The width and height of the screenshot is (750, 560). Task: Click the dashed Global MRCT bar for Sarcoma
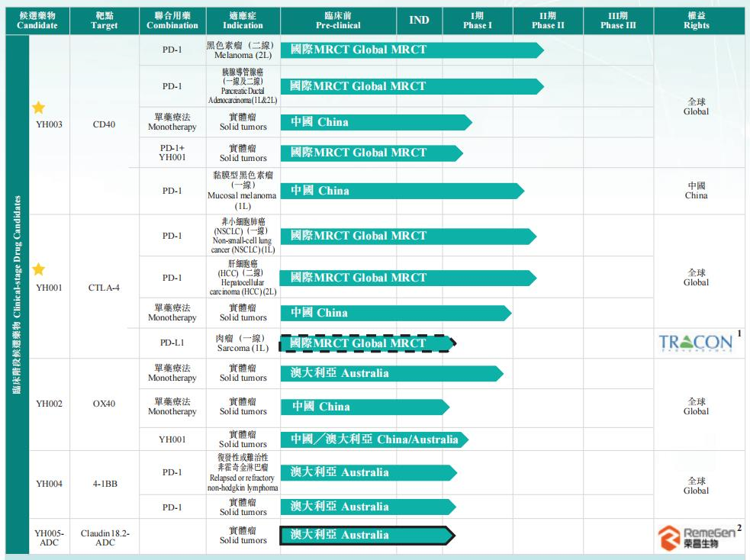pyautogui.click(x=366, y=343)
